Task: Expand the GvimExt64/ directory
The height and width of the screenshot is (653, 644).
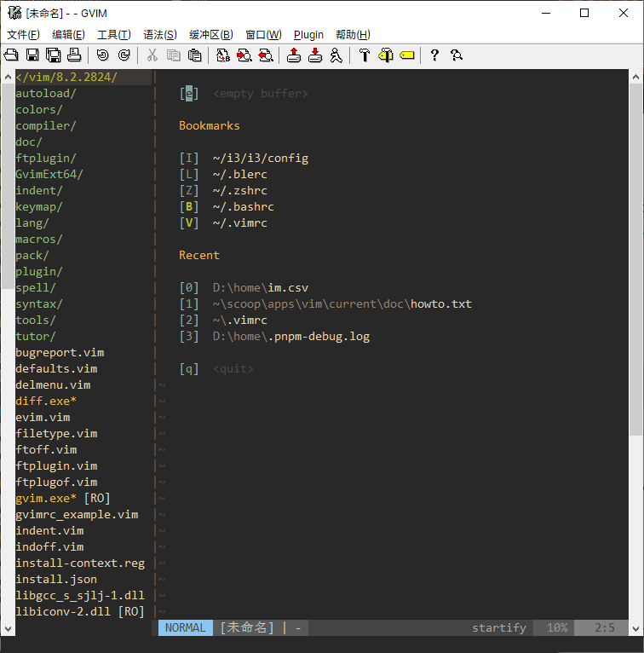Action: tap(49, 174)
